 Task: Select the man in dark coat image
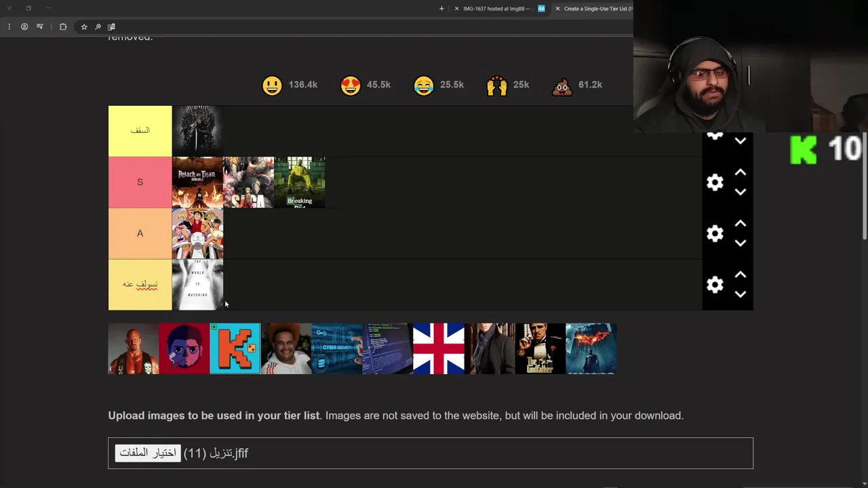(x=490, y=348)
